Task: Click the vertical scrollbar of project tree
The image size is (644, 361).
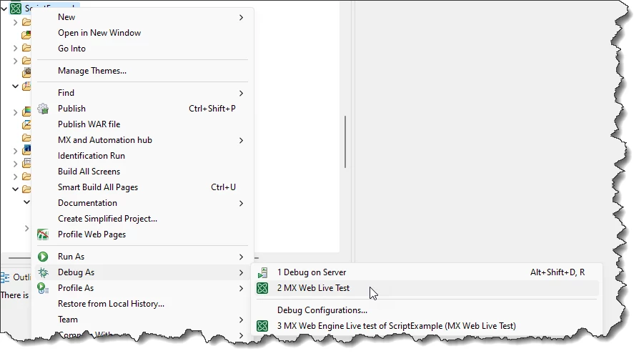Action: (x=345, y=142)
